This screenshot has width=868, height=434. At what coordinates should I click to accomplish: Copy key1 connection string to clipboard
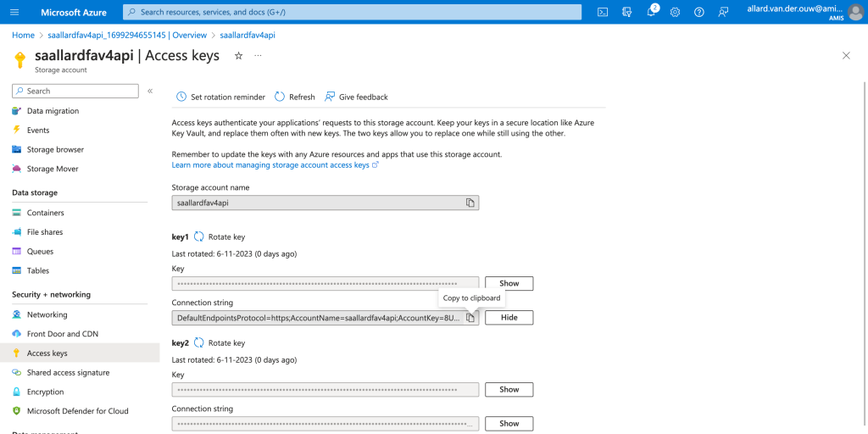[x=470, y=318]
